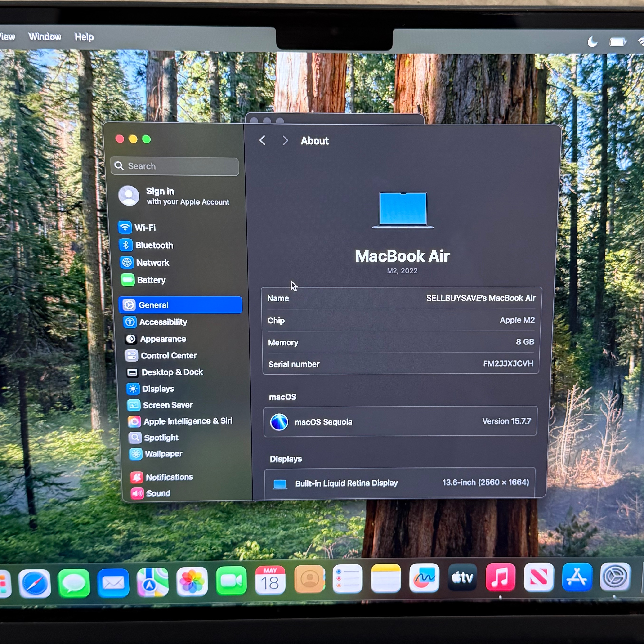This screenshot has height=644, width=644.
Task: Go forward with the right chevron
Action: 285,140
